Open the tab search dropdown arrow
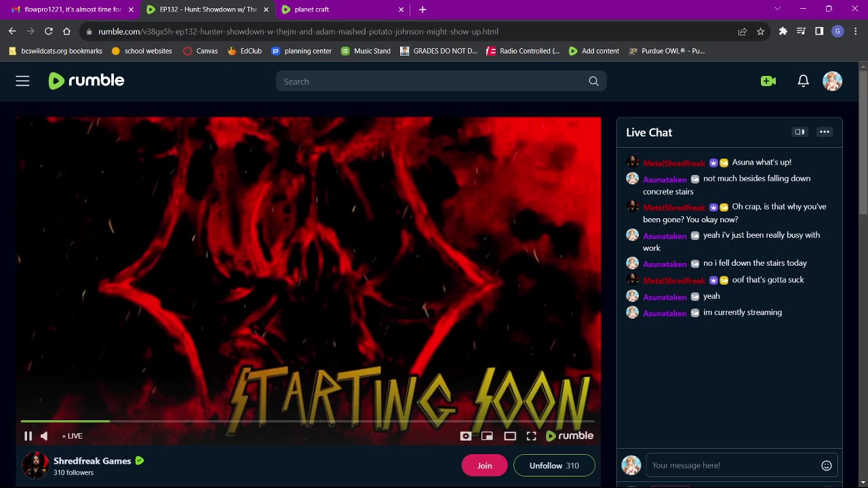Image resolution: width=868 pixels, height=488 pixels. click(777, 9)
